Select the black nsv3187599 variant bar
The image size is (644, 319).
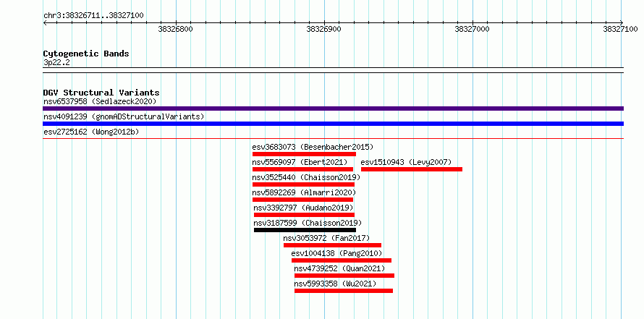click(305, 230)
